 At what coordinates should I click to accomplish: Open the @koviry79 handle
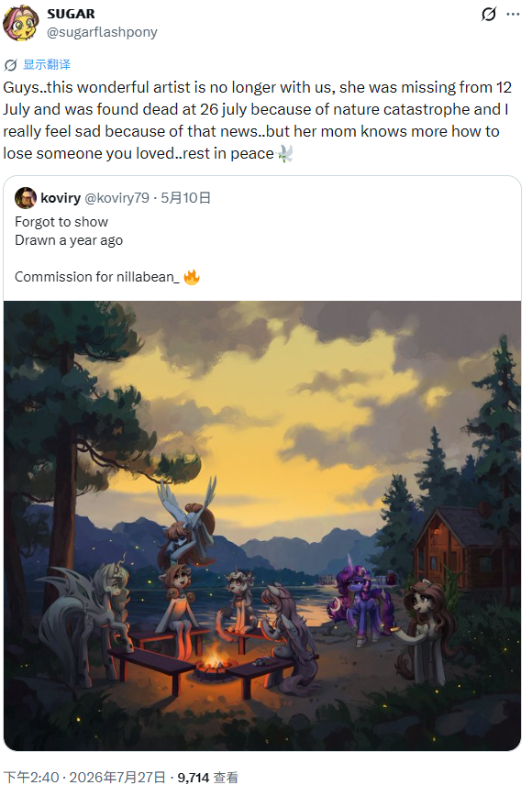116,198
